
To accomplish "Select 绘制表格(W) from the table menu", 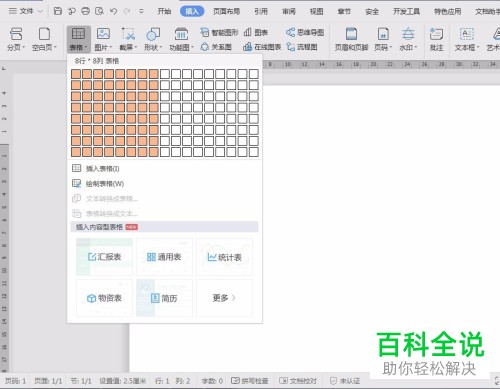I will tap(165, 183).
